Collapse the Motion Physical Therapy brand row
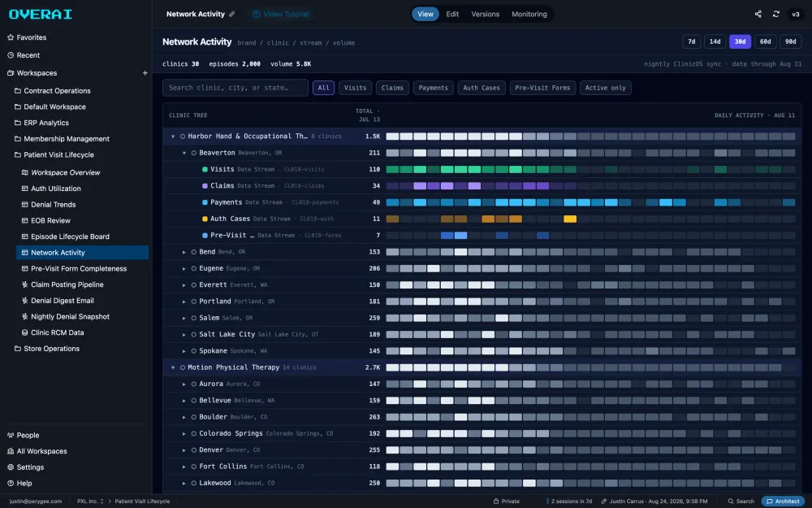This screenshot has width=812, height=508. [x=173, y=367]
